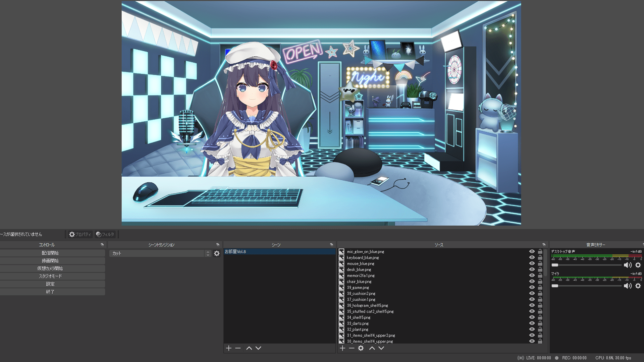This screenshot has height=362, width=644.
Task: Toggle visibility of desk_blue.png source
Action: pos(532,269)
